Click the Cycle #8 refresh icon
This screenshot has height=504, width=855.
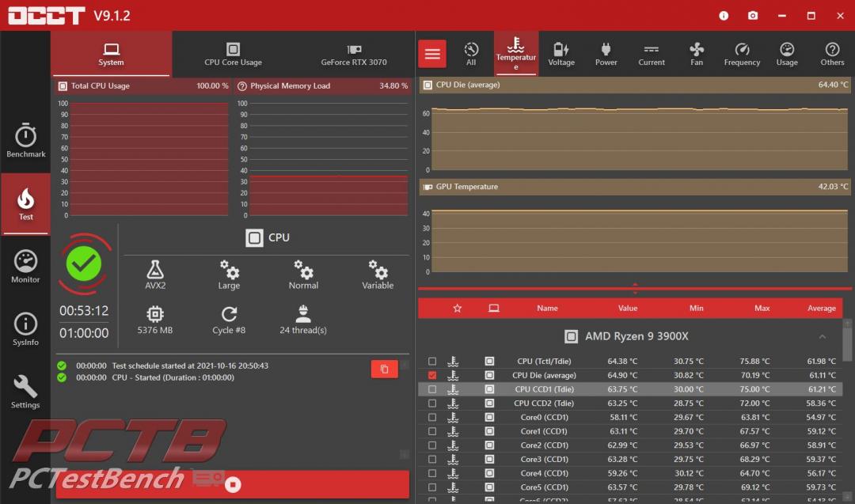tap(229, 314)
